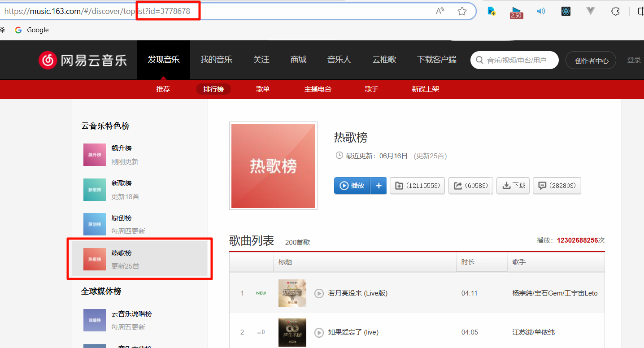Click the speaker volume extension icon

[541, 12]
